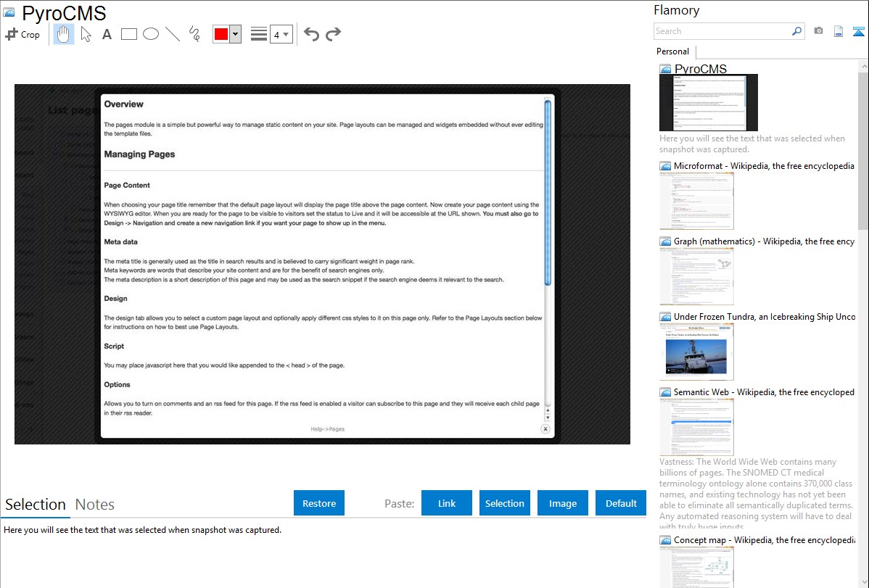Redo the last annotation
The image size is (869, 588).
[x=333, y=34]
